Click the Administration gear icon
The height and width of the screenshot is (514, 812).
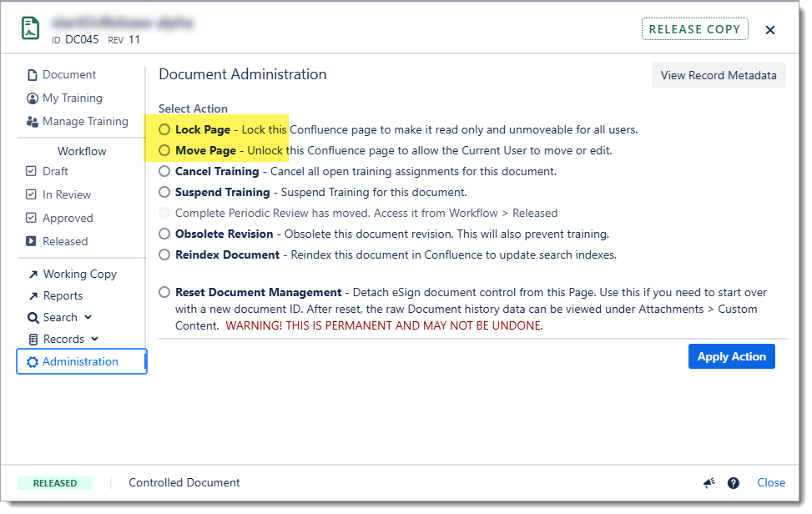[33, 362]
